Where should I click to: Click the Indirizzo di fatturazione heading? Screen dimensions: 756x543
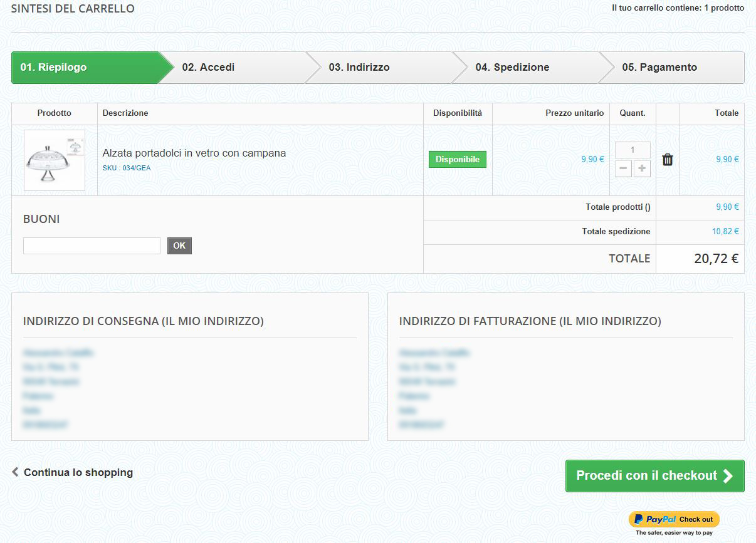[530, 321]
